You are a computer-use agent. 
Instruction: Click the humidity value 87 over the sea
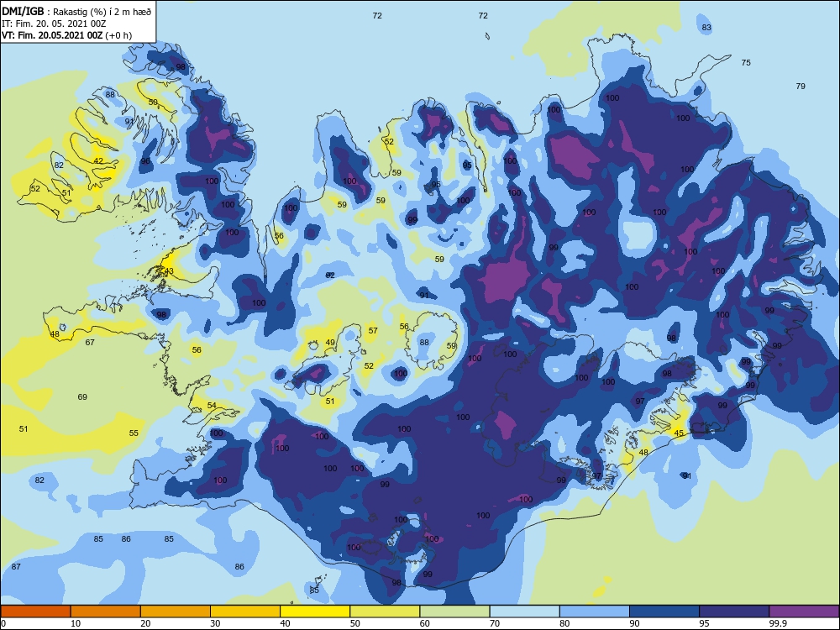point(16,566)
